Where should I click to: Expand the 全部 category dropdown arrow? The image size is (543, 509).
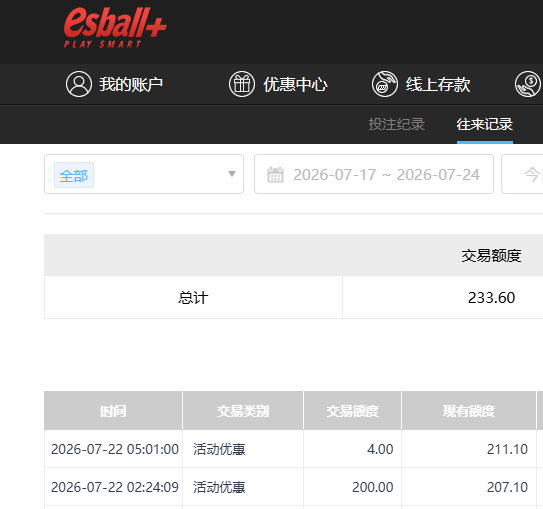232,174
